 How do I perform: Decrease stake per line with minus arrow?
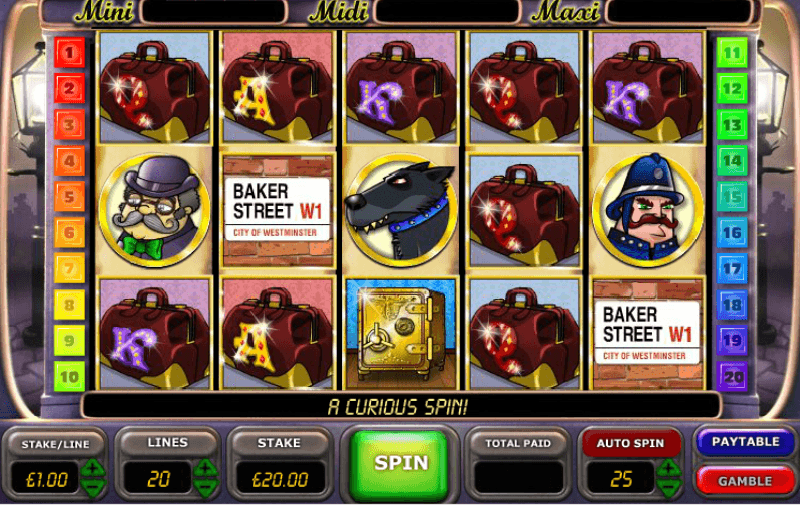(93, 488)
